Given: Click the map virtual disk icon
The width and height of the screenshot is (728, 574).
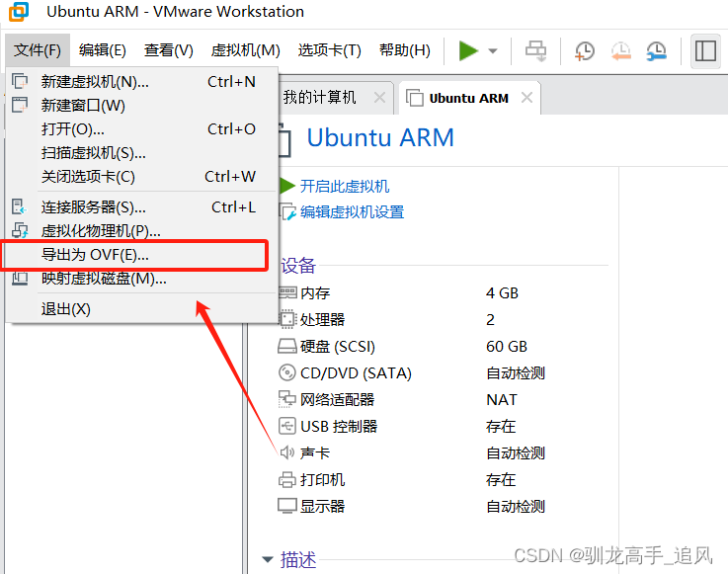Looking at the screenshot, I should [x=20, y=279].
